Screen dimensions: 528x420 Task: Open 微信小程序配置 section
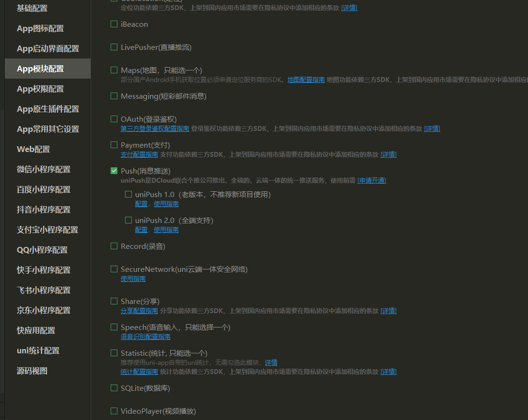tap(44, 169)
